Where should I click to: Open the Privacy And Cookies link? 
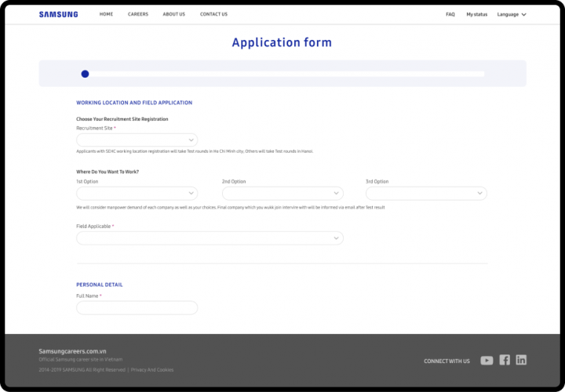(x=152, y=370)
